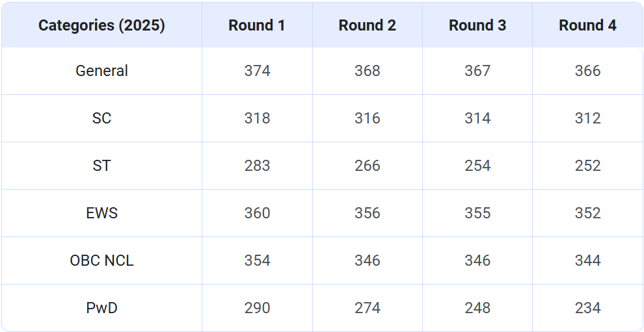The width and height of the screenshot is (644, 332).
Task: Select the General category row label
Action: [x=101, y=71]
